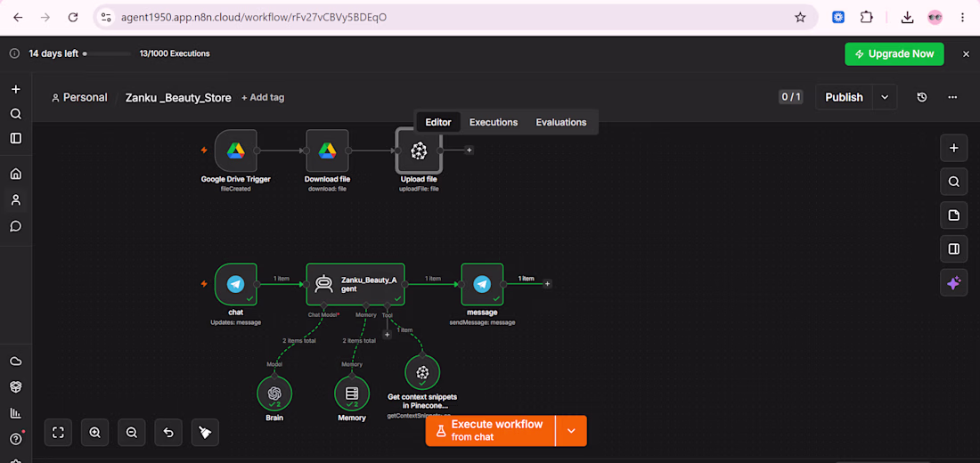Expand the Publish dropdown chevron
The width and height of the screenshot is (980, 463).
885,97
